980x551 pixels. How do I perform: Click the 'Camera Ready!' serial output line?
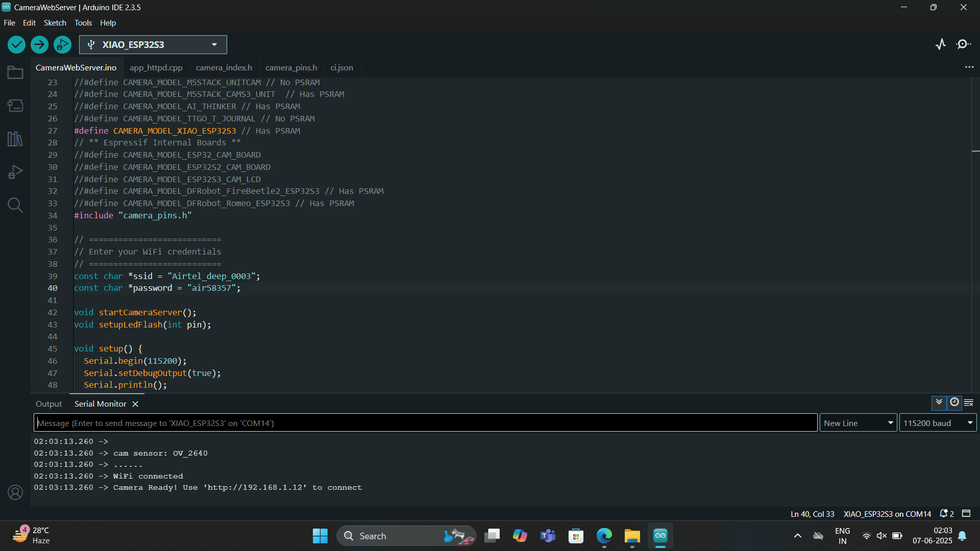click(x=198, y=488)
